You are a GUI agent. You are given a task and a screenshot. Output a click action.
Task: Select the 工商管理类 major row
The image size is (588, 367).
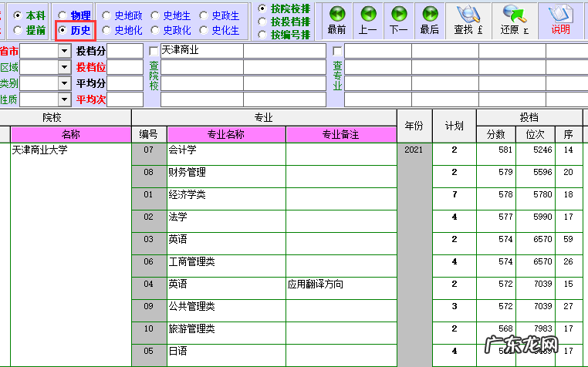226,266
